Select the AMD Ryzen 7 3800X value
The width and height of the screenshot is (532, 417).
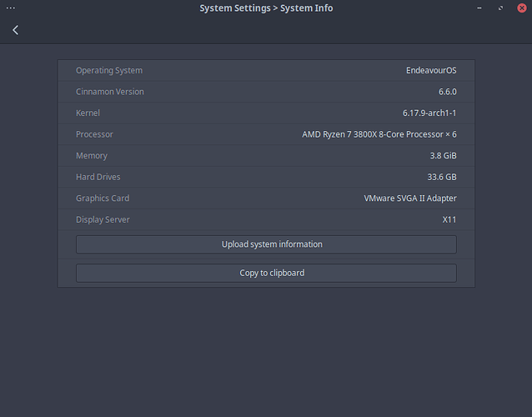[379, 134]
